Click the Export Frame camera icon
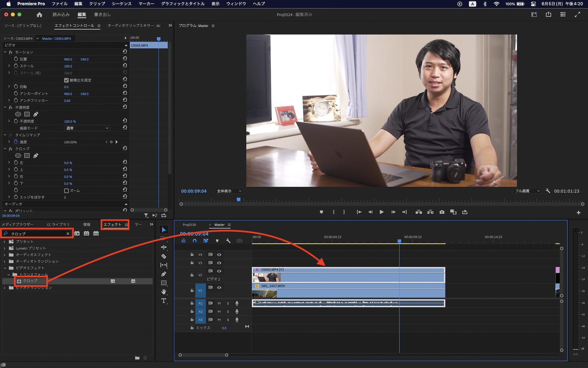 442,212
